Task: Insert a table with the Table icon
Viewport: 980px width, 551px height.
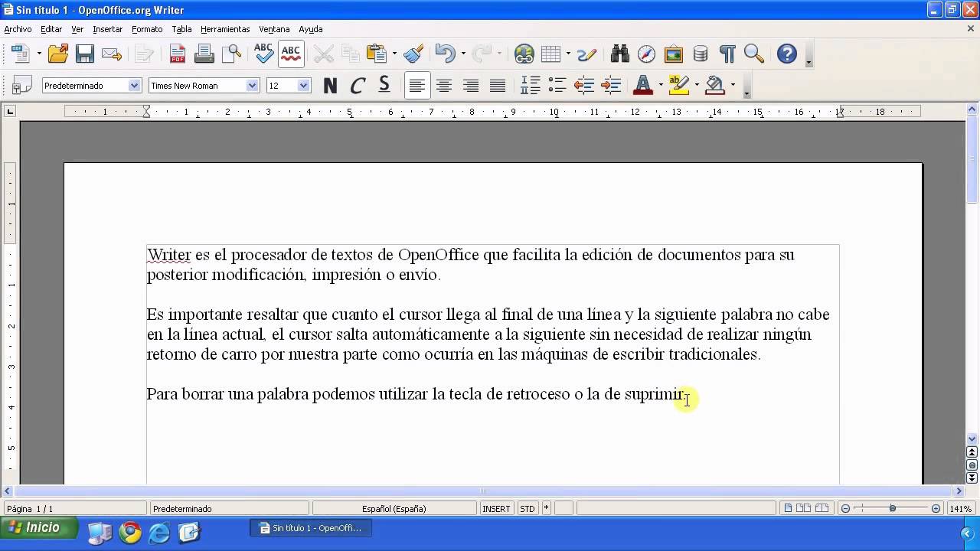Action: pos(550,54)
